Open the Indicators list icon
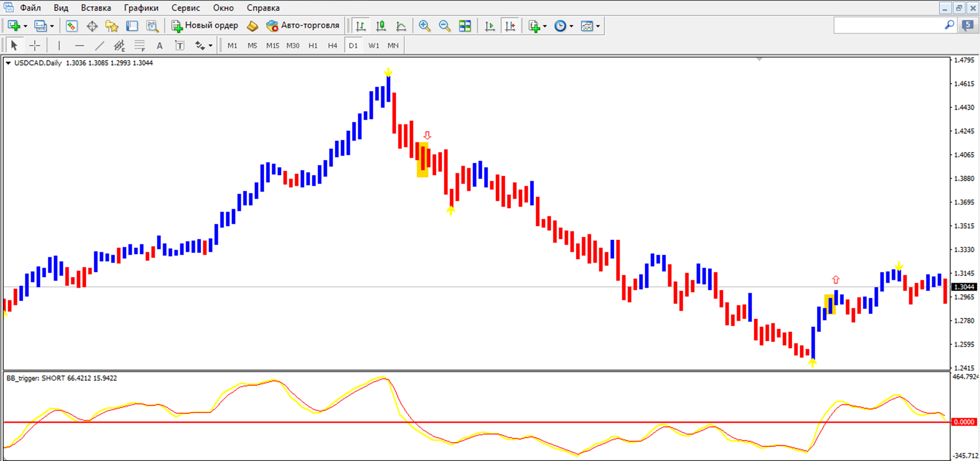The image size is (980, 461). [534, 26]
